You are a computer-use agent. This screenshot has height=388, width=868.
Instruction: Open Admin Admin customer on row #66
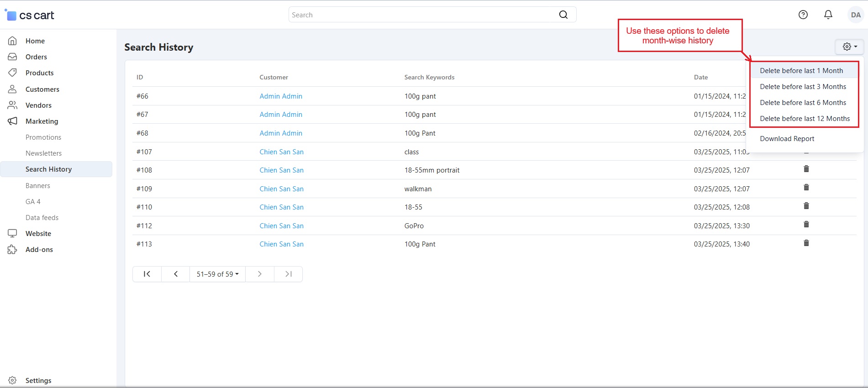pos(281,96)
